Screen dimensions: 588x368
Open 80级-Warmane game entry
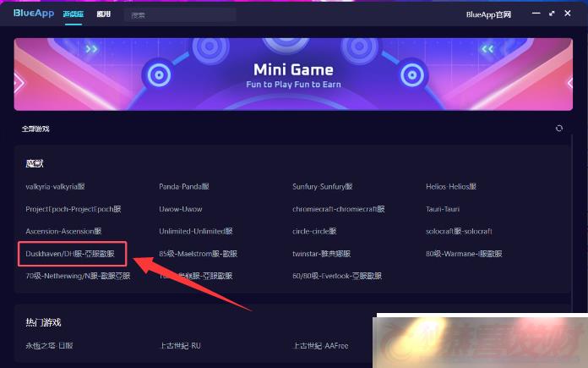(x=464, y=254)
